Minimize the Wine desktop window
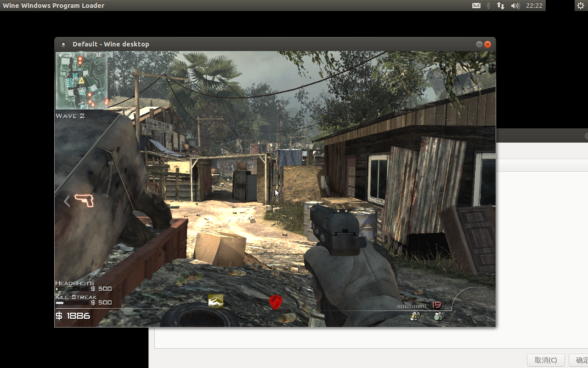The height and width of the screenshot is (368, 588). point(479,44)
